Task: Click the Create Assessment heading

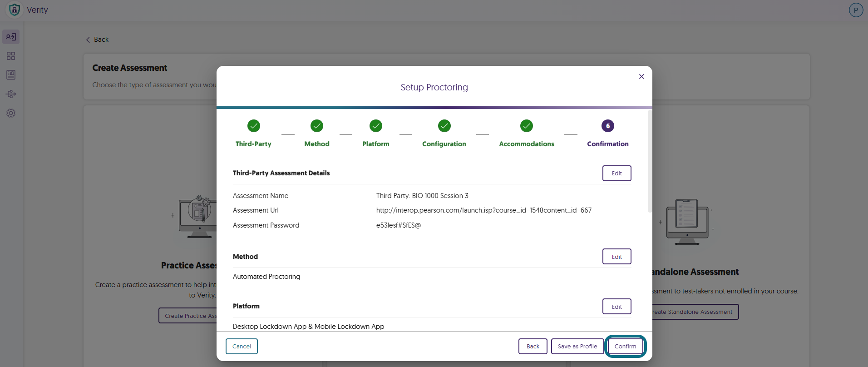Action: point(130,68)
